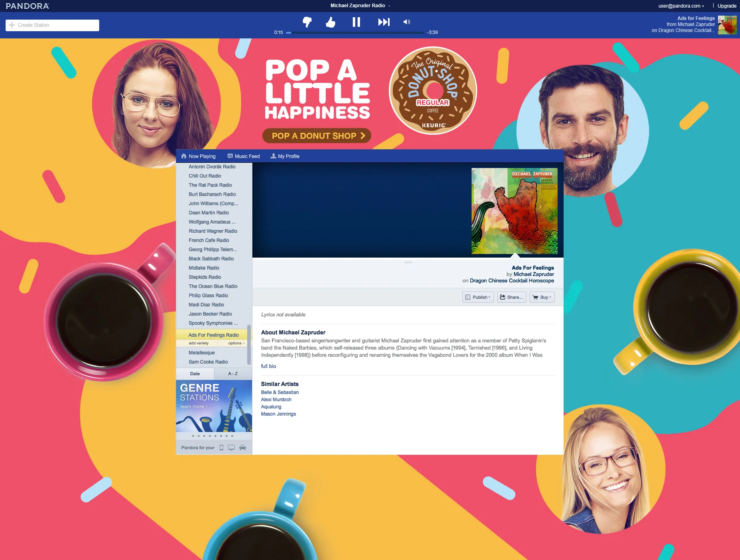Click the Share button
The image size is (740, 560).
pyautogui.click(x=512, y=297)
